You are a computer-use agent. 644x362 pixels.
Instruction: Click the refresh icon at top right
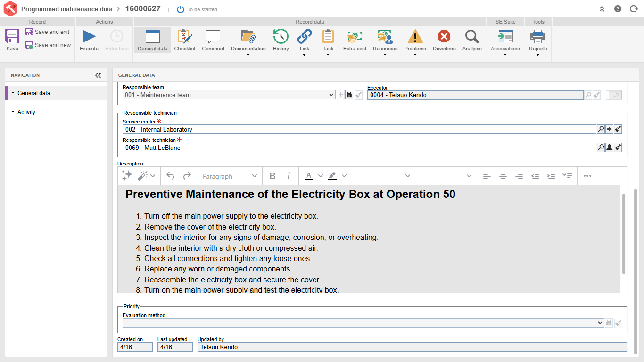(x=634, y=9)
